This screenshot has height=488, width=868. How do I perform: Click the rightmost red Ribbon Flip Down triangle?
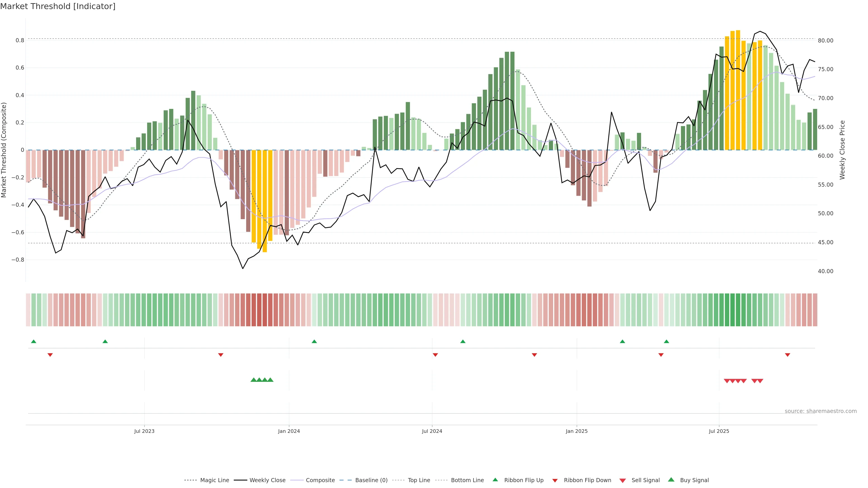[x=788, y=355]
